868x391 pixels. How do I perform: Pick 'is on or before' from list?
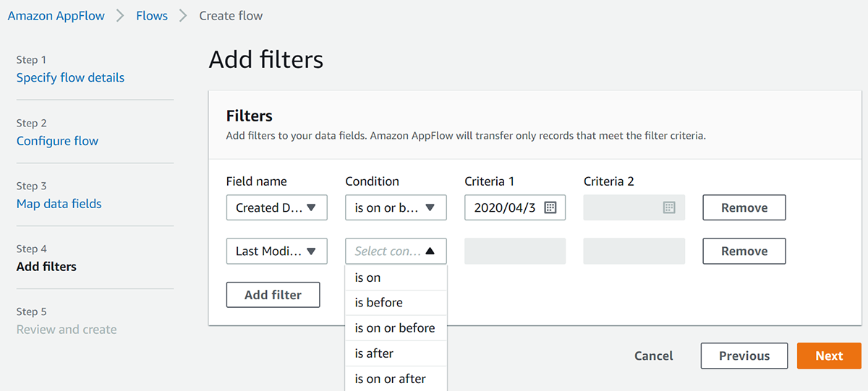tap(396, 328)
